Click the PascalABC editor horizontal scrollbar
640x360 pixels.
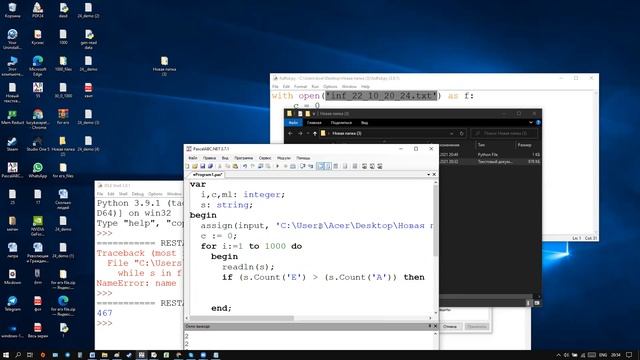pyautogui.click(x=242, y=318)
